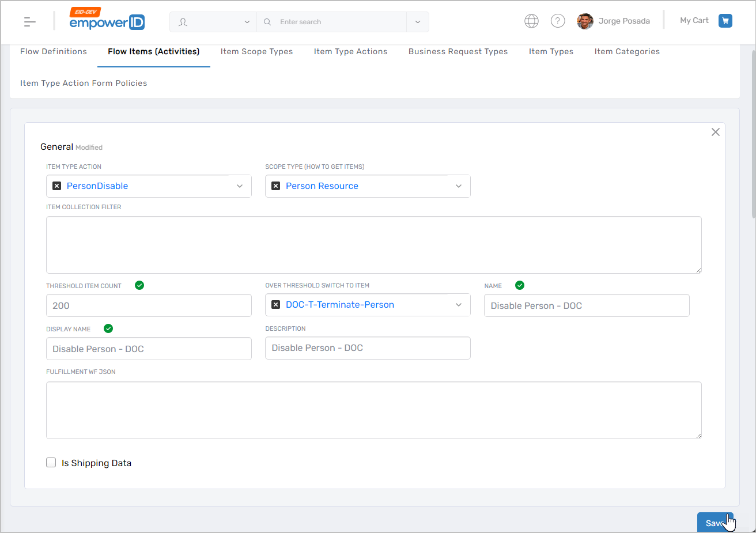The height and width of the screenshot is (533, 756).
Task: Open help via the question mark icon
Action: point(558,21)
